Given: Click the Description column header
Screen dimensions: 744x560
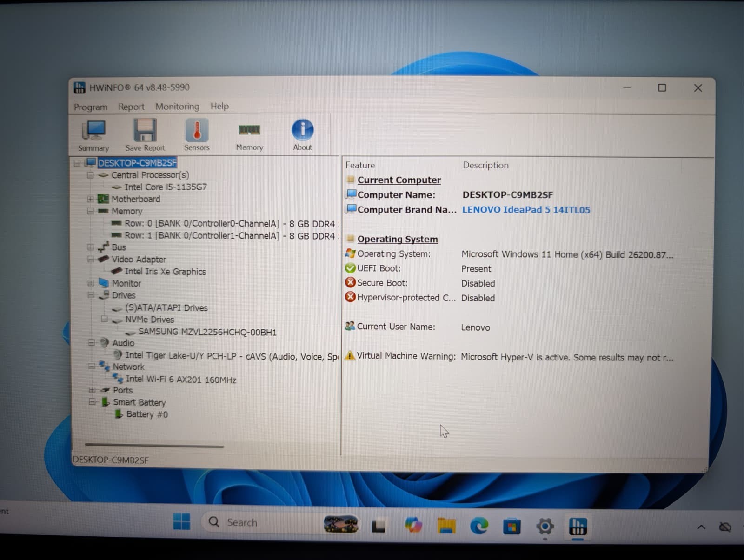Looking at the screenshot, I should (485, 165).
